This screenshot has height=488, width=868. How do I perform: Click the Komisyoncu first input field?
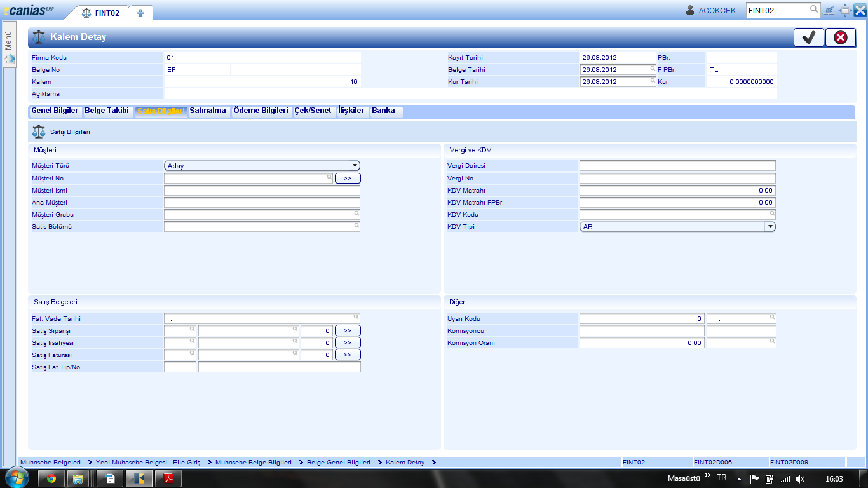(642, 331)
